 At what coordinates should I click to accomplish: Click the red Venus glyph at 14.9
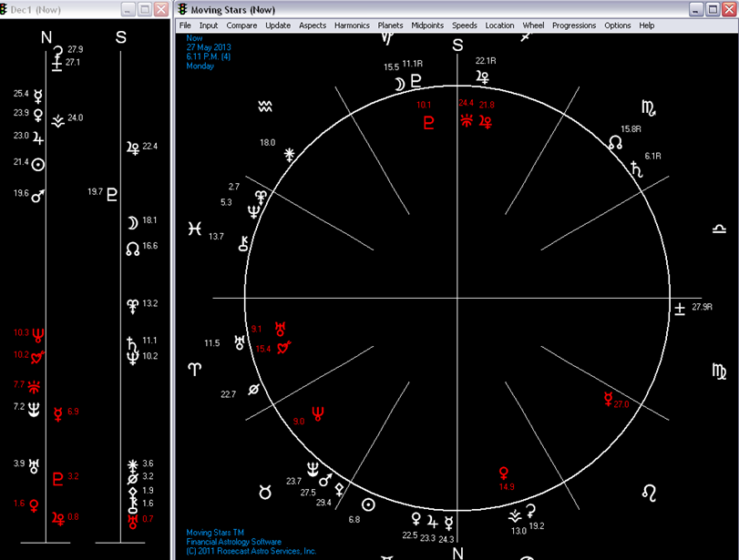pyautogui.click(x=503, y=473)
